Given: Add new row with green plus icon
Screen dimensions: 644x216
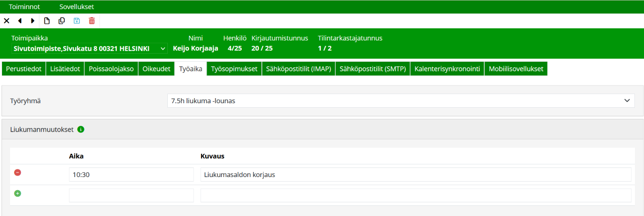Looking at the screenshot, I should click(18, 194).
